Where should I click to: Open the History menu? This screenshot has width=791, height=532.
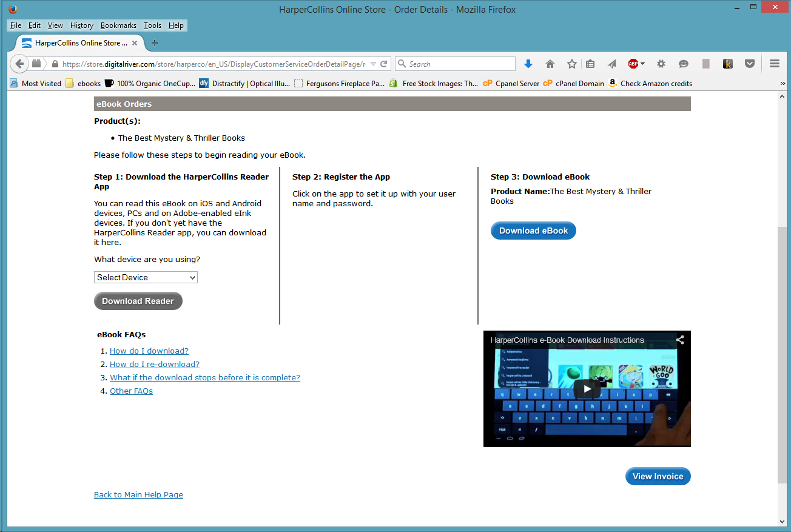point(82,25)
